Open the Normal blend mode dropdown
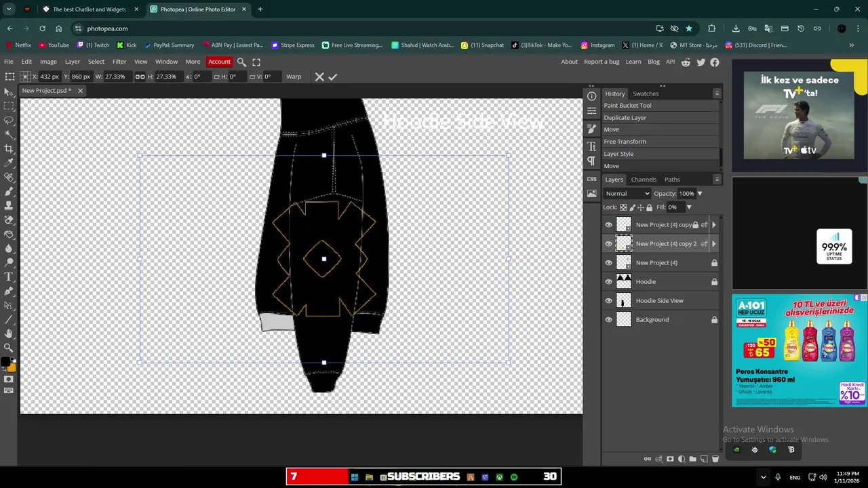 pos(627,194)
